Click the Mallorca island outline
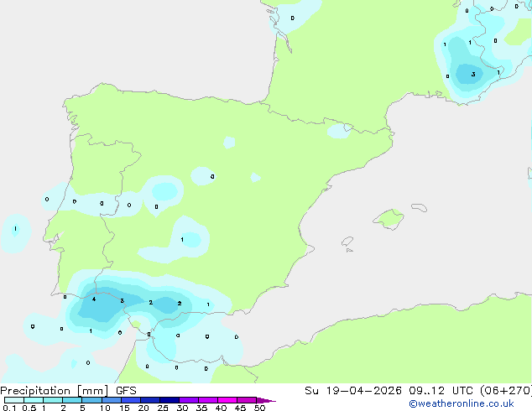The image size is (532, 411). 389,219
